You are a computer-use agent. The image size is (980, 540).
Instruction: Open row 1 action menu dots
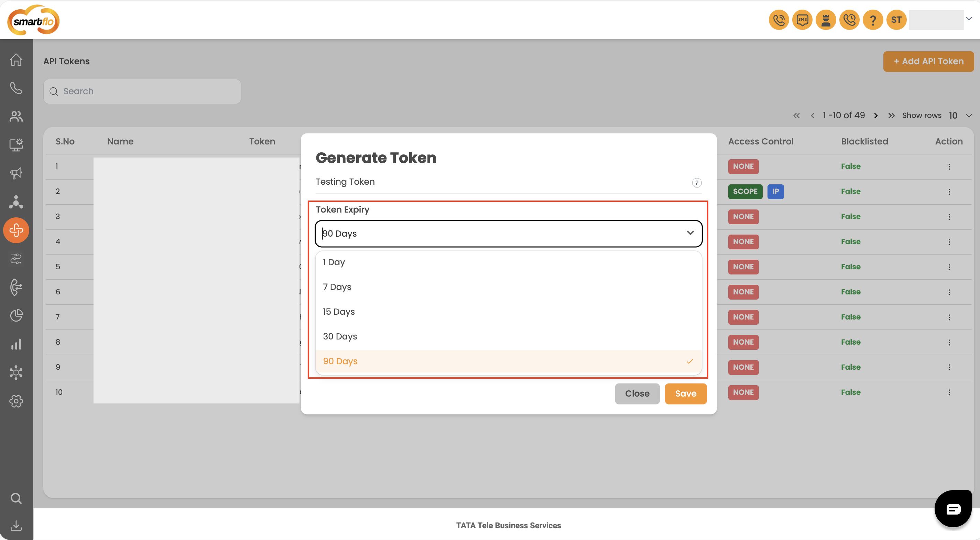click(x=949, y=167)
